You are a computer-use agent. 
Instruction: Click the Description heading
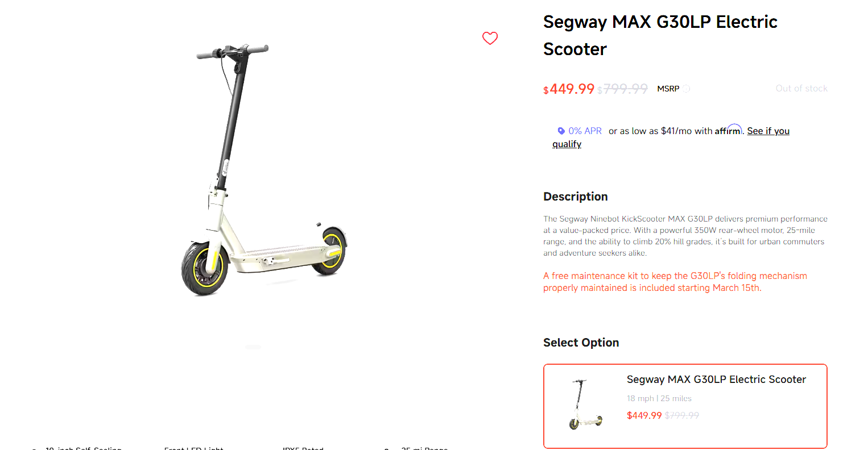click(x=576, y=197)
